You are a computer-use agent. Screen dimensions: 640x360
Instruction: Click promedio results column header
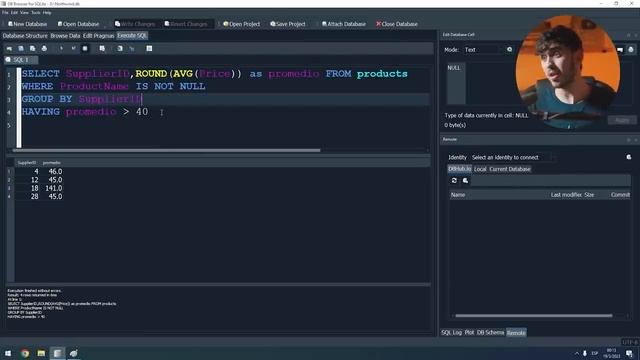pos(52,163)
